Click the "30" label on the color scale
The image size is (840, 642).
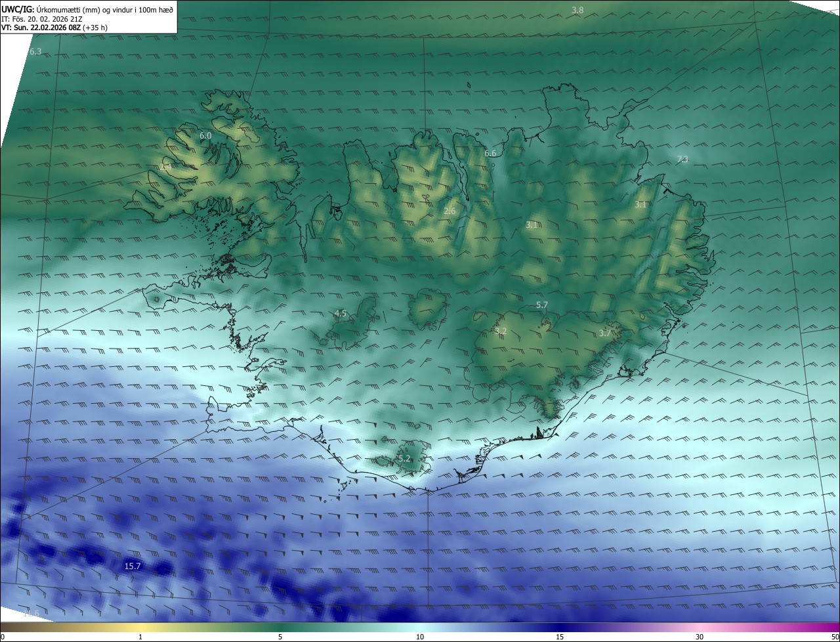[700, 637]
